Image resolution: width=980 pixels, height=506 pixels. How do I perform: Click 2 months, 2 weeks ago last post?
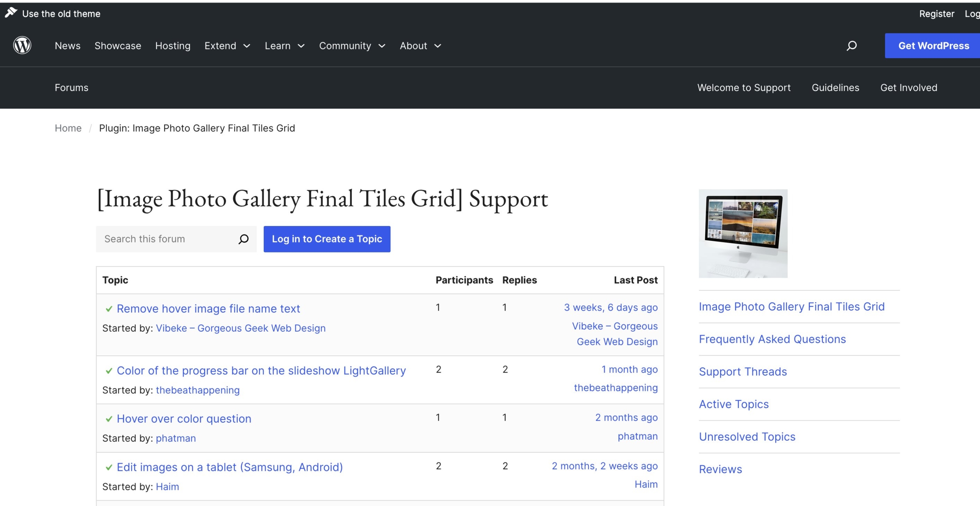[604, 466]
